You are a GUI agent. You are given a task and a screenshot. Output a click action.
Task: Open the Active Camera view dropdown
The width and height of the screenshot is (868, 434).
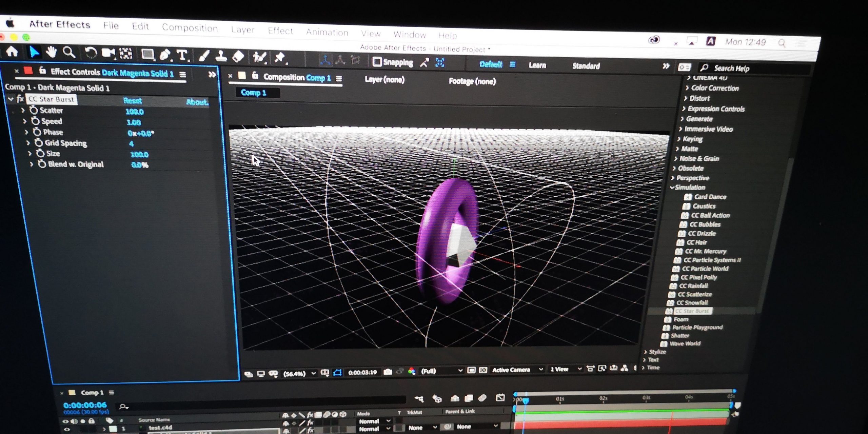pyautogui.click(x=517, y=370)
